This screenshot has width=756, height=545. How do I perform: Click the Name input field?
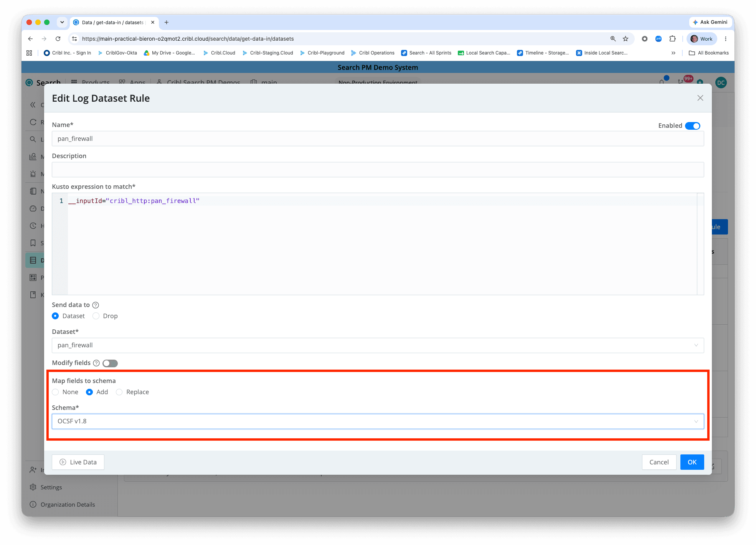click(x=378, y=139)
